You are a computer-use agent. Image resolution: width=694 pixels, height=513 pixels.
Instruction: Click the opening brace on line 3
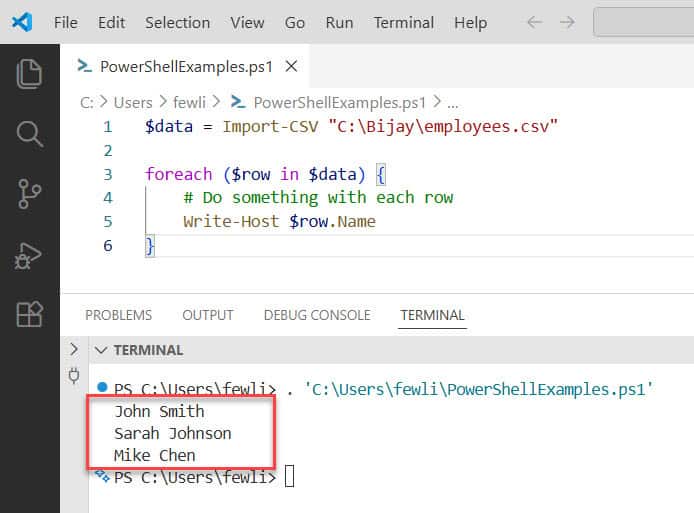tap(381, 174)
